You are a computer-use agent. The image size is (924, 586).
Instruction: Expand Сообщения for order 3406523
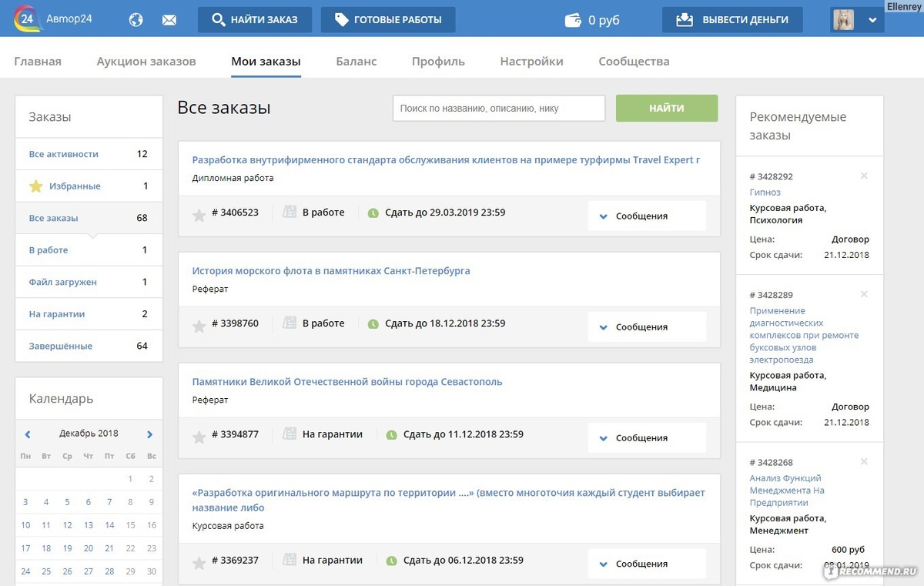coord(647,216)
